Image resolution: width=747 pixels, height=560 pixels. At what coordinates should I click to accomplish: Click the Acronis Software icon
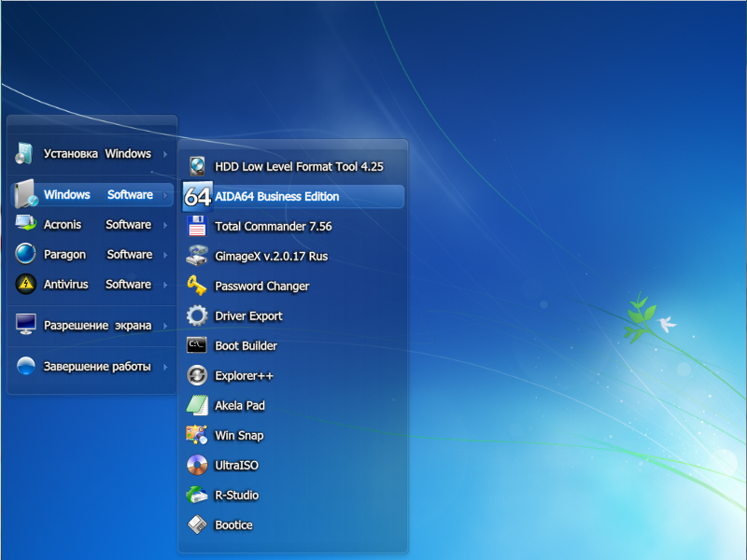coord(25,223)
